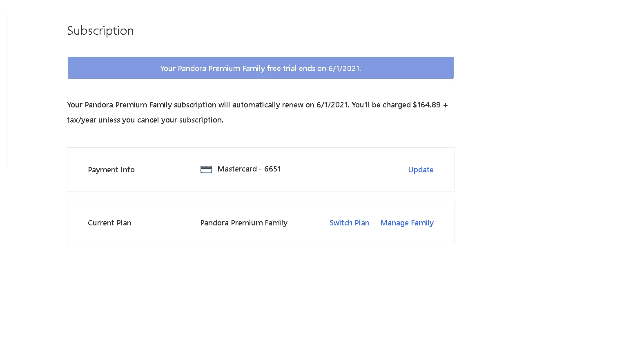644x345 pixels.
Task: Click 'free trial ends on' banner text
Action: coord(296,68)
